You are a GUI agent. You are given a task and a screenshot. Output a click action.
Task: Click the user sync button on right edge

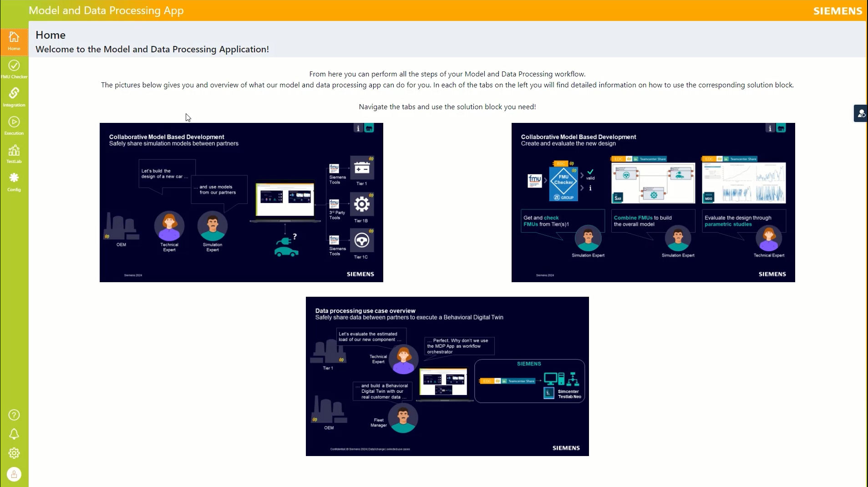[861, 114]
